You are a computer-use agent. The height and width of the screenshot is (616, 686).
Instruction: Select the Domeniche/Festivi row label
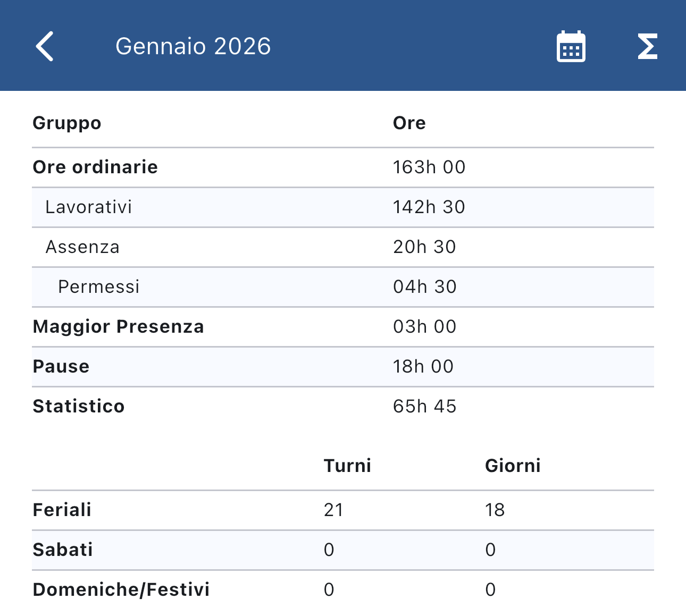coord(121,590)
